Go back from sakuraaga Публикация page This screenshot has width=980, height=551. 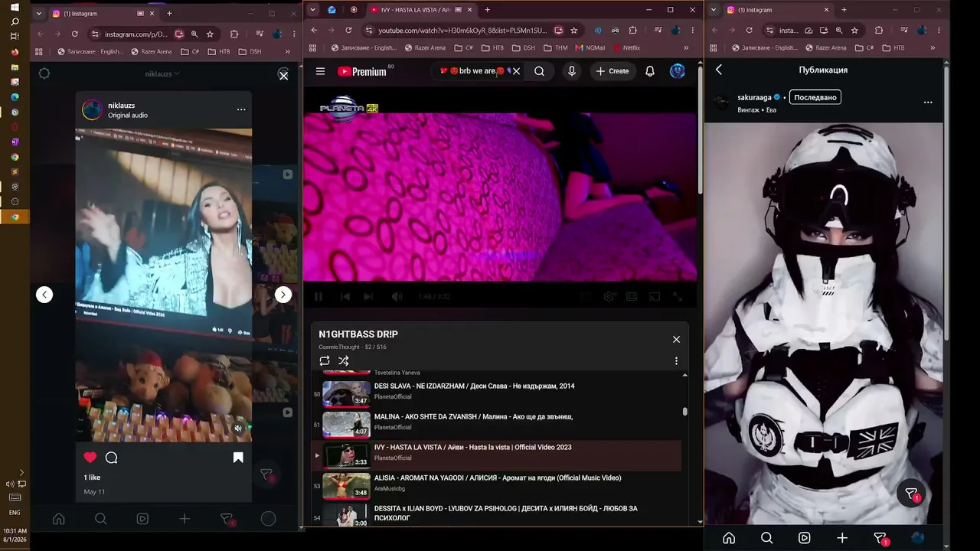(x=719, y=70)
